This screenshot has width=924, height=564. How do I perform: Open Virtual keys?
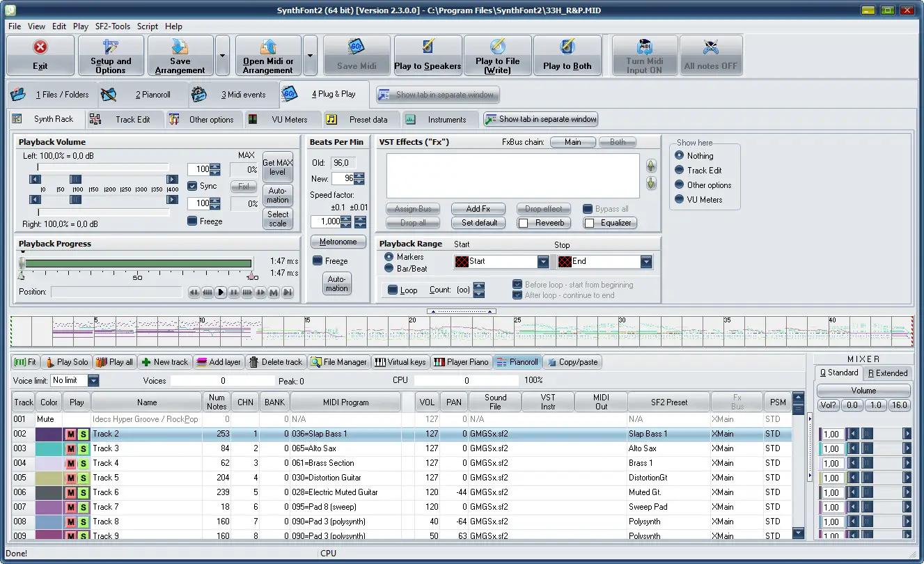click(400, 362)
